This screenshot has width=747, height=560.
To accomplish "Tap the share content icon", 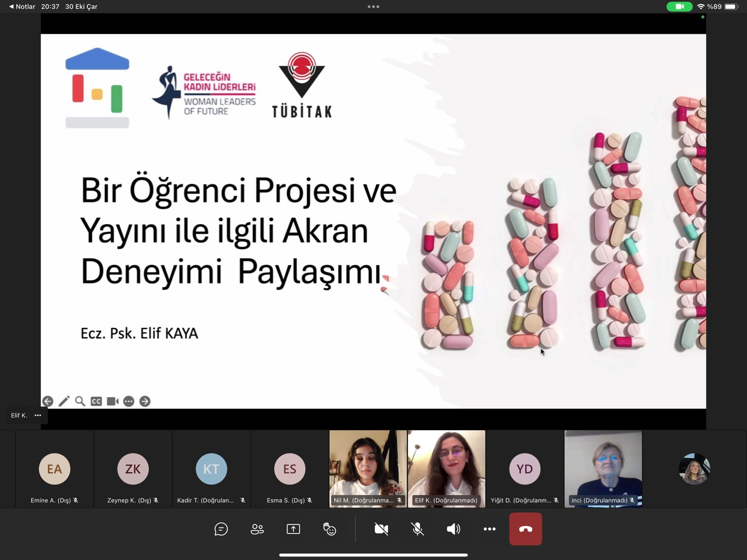I will click(x=293, y=529).
